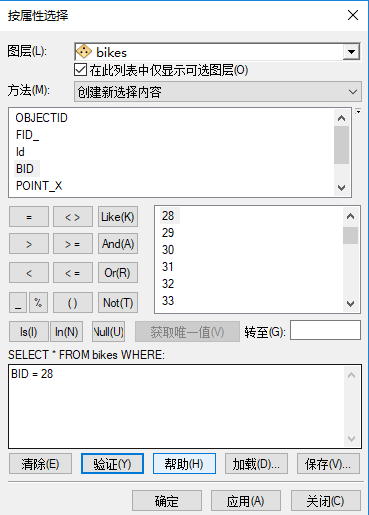The image size is (369, 515).
Task: Select value 30 in the unique values list
Action: pos(168,250)
